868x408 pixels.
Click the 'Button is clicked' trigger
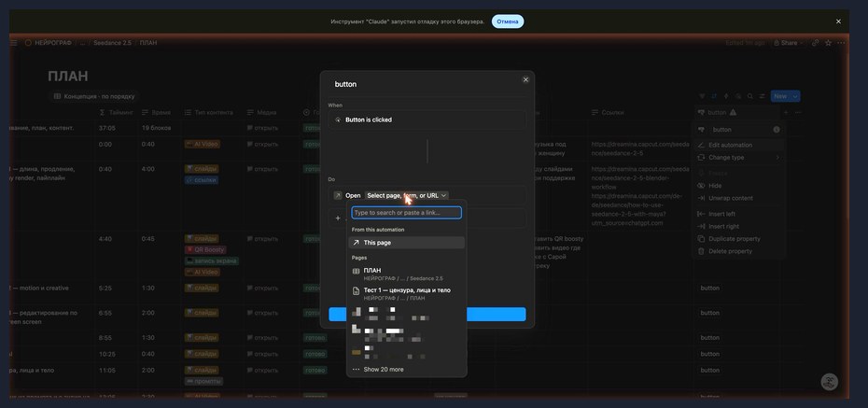pyautogui.click(x=427, y=120)
